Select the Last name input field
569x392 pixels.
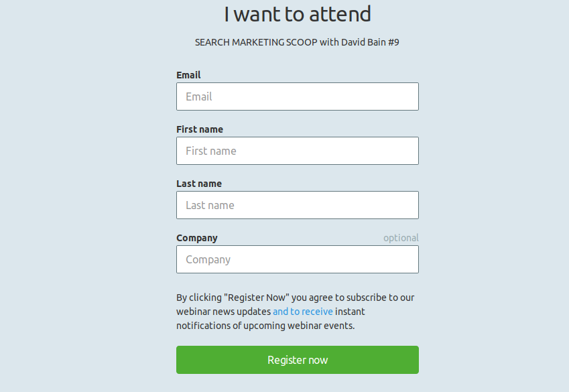(298, 205)
